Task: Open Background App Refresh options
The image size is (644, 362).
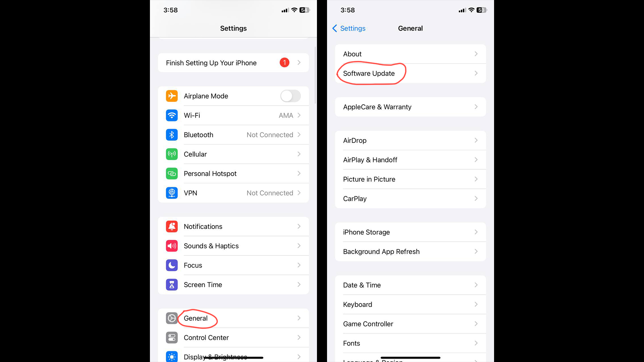Action: pyautogui.click(x=410, y=251)
